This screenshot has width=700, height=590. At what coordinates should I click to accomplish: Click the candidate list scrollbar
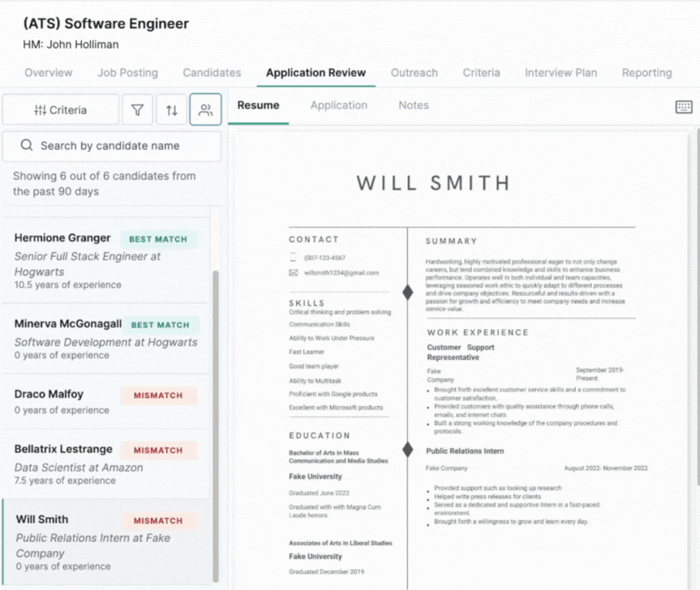click(215, 421)
